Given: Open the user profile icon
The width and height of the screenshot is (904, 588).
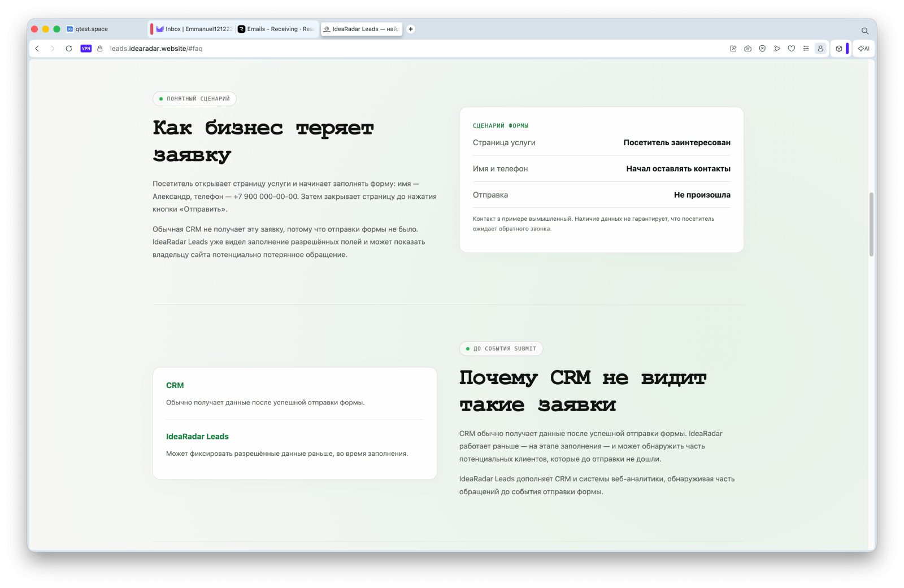Looking at the screenshot, I should click(x=820, y=49).
